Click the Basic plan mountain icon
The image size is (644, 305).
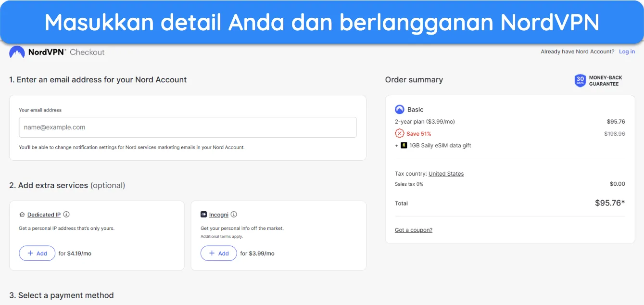[x=399, y=109]
